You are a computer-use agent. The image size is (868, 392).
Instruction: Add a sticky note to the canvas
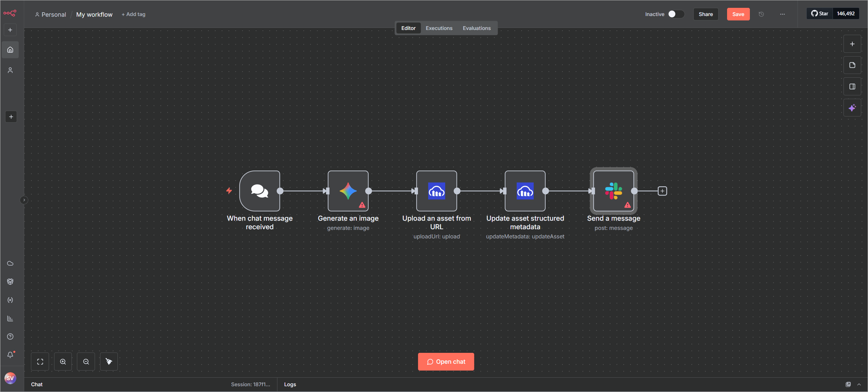852,65
